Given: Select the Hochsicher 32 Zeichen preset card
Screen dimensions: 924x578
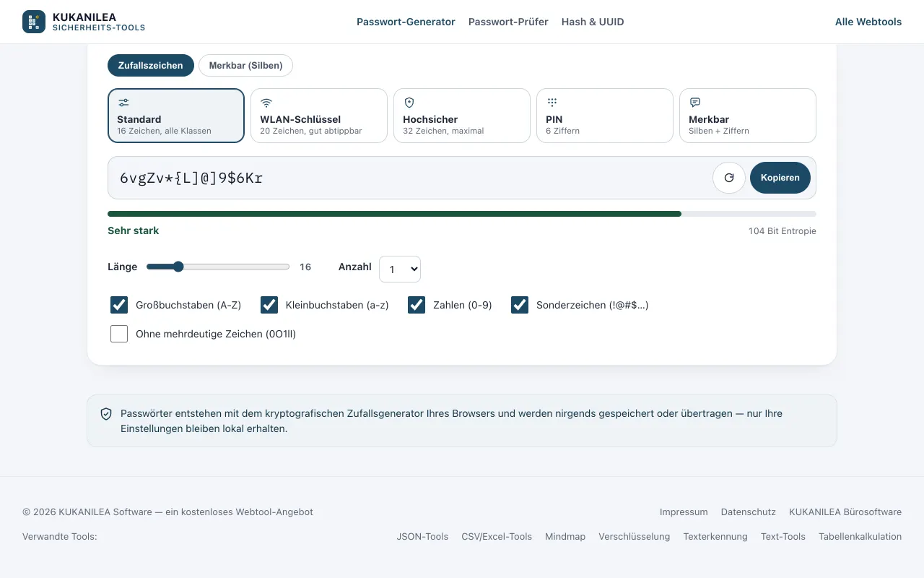Looking at the screenshot, I should (462, 116).
